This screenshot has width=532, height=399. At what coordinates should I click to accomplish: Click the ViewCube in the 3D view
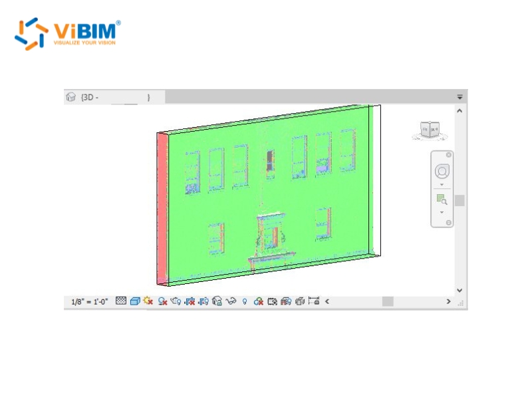click(x=430, y=130)
